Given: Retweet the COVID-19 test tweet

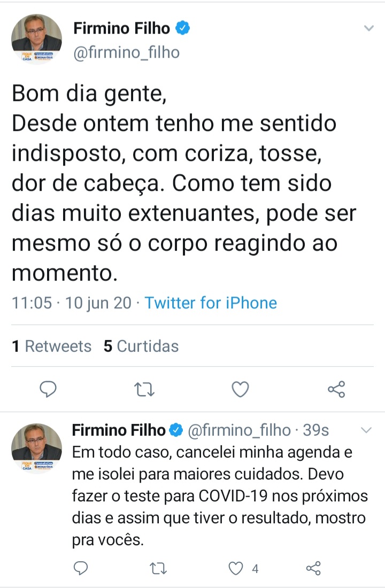Looking at the screenshot, I should [158, 569].
